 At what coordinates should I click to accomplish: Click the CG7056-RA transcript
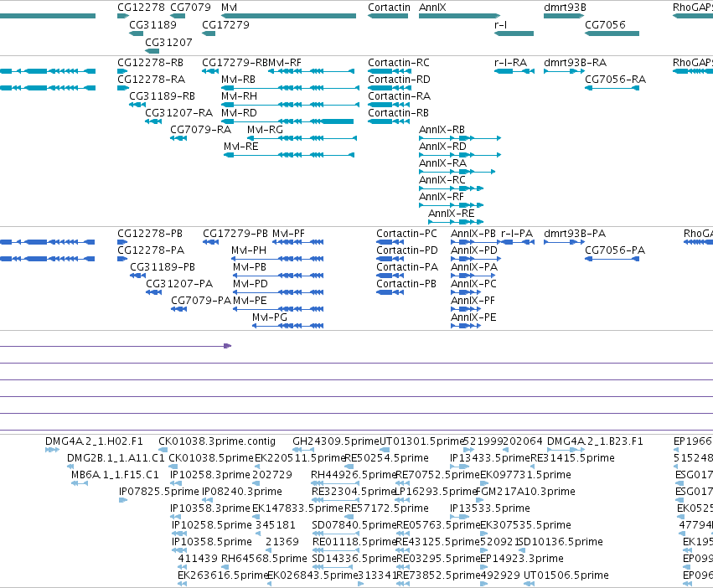click(x=612, y=88)
